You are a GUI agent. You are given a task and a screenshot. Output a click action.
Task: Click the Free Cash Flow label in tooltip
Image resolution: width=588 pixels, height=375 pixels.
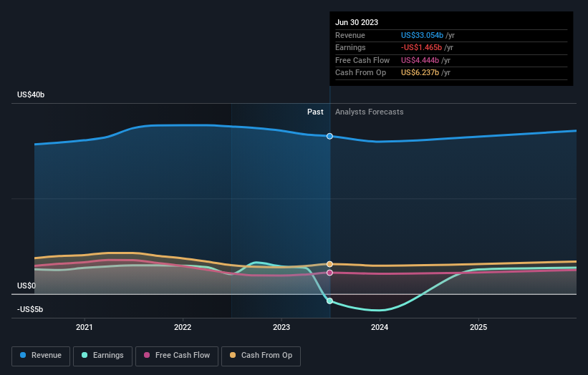tap(362, 60)
